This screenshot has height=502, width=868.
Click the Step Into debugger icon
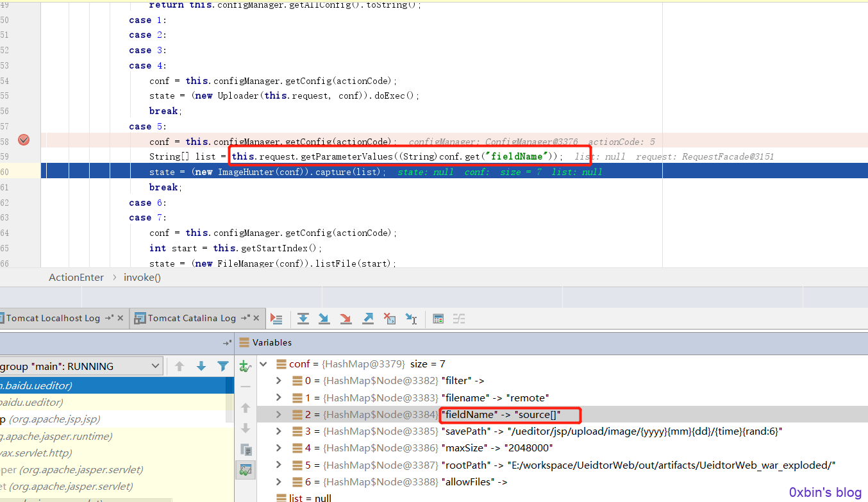324,318
